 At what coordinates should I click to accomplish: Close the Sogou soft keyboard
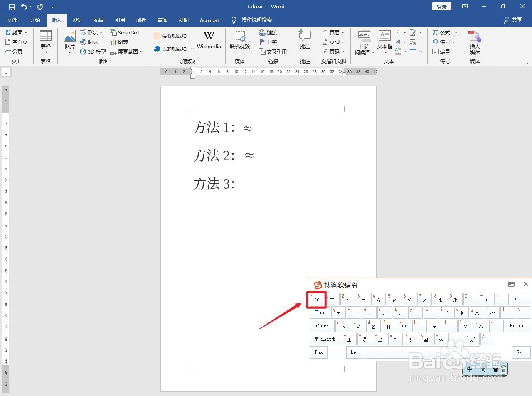click(x=525, y=284)
